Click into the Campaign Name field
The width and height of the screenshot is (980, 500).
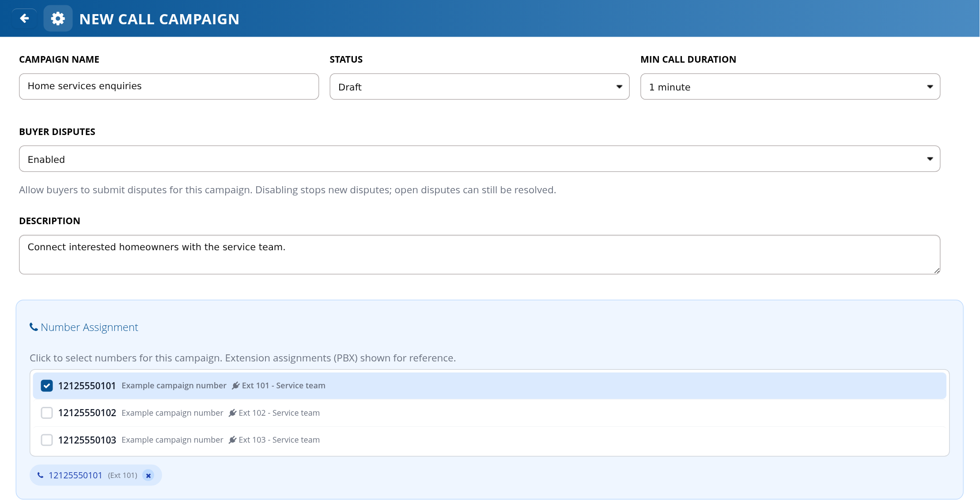pyautogui.click(x=169, y=86)
